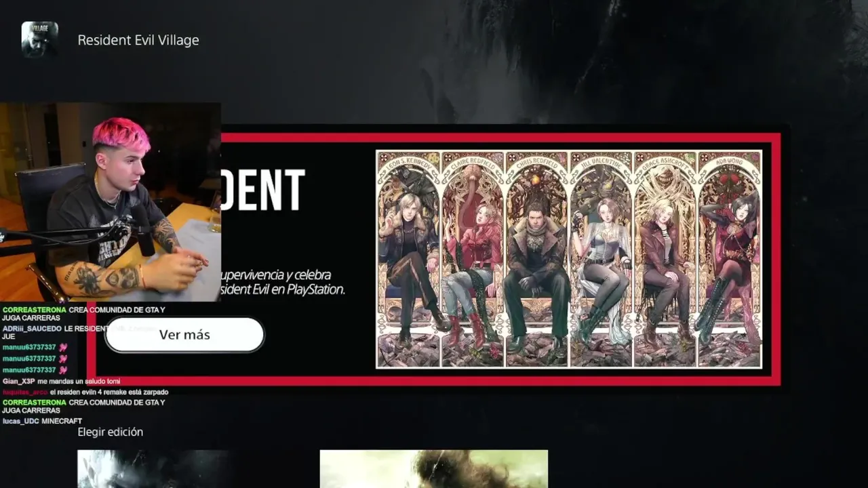Click the lucas_UDC MINECRAFT chat message
This screenshot has width=868, height=488.
pos(42,422)
